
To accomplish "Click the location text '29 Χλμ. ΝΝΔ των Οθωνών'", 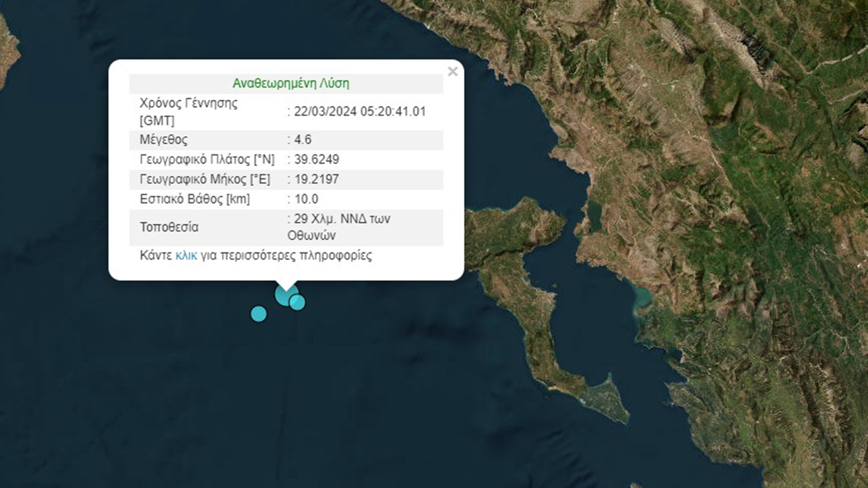I will [x=339, y=227].
